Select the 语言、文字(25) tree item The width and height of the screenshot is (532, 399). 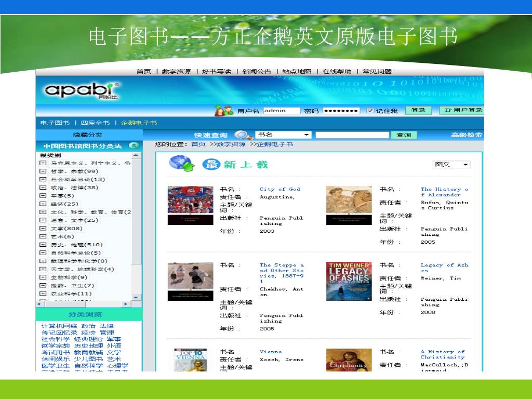tap(74, 220)
